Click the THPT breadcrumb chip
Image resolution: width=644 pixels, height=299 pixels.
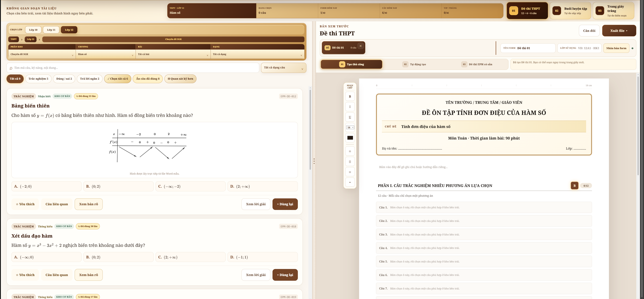coord(13,39)
